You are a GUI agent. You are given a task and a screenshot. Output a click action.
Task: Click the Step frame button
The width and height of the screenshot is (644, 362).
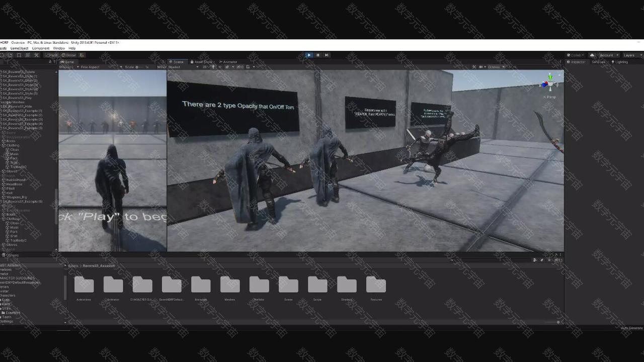[x=327, y=55]
